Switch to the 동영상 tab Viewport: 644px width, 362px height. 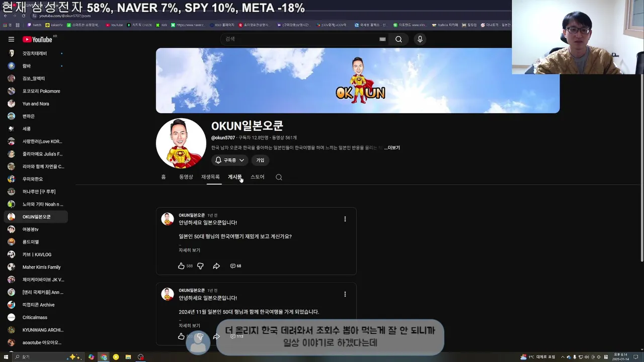point(186,177)
